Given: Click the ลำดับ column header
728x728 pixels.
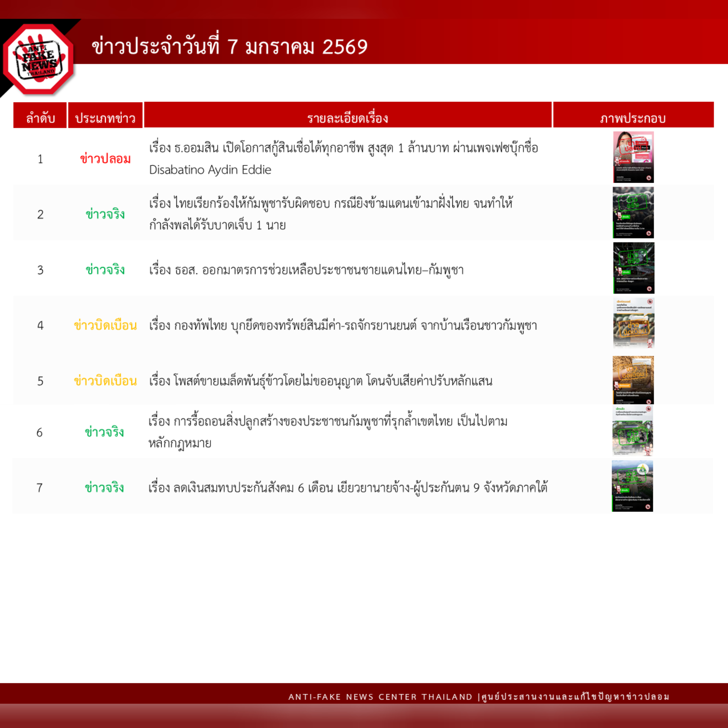Looking at the screenshot, I should pos(40,118).
